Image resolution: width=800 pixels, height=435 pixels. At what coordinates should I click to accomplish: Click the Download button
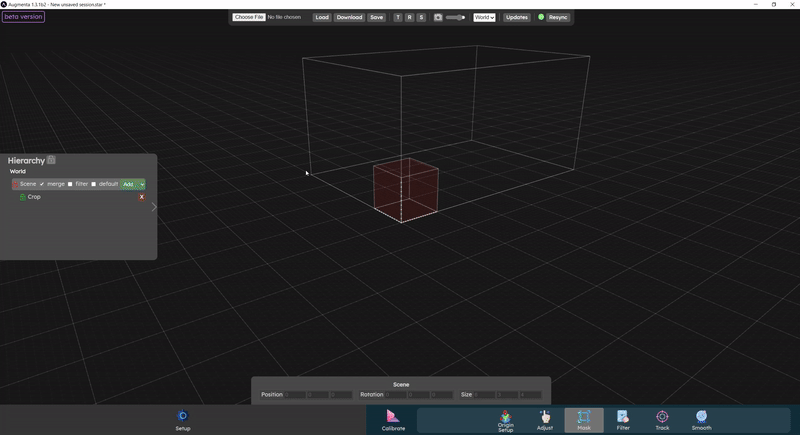tap(349, 17)
